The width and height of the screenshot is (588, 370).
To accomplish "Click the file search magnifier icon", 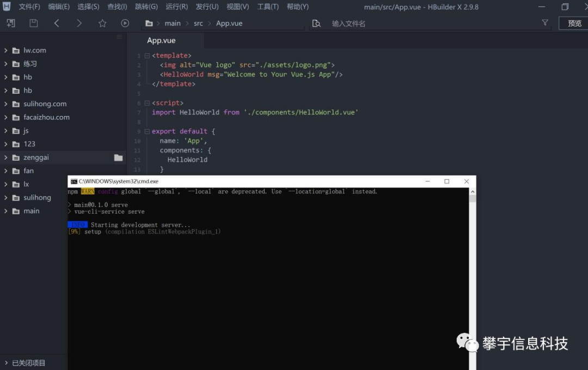I will 316,23.
